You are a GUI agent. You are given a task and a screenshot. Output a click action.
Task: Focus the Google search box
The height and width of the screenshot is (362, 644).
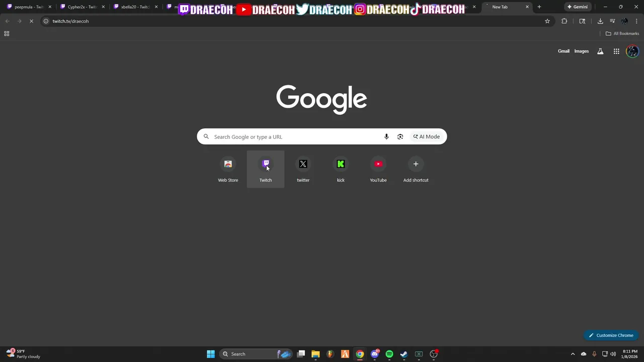tap(321, 137)
